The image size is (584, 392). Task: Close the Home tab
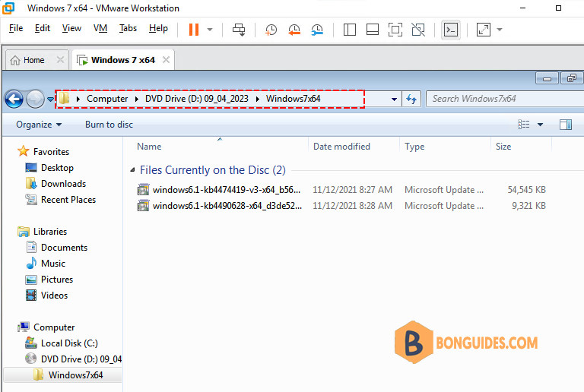60,59
